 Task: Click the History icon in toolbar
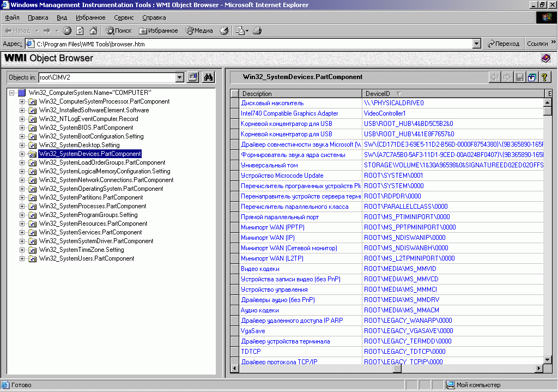pyautogui.click(x=224, y=31)
